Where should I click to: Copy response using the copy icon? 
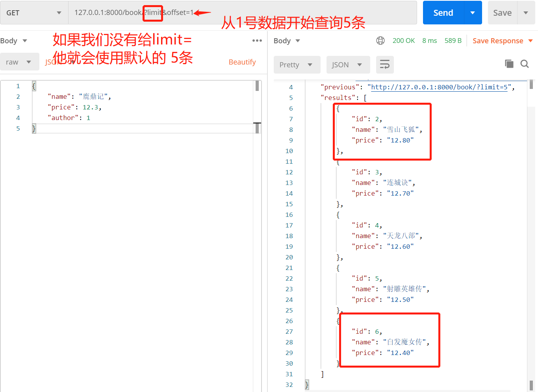click(x=509, y=64)
